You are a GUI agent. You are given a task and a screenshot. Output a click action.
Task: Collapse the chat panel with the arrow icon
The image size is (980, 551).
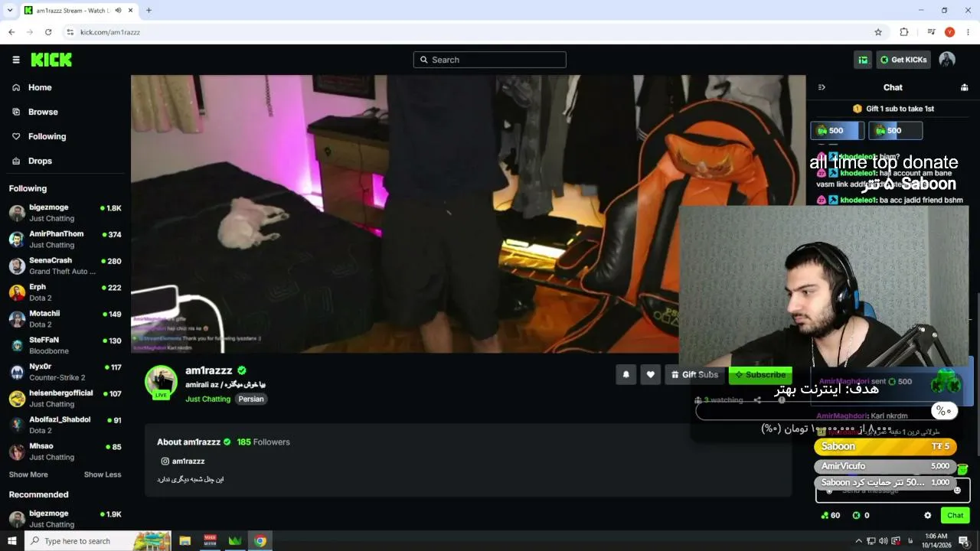tap(822, 87)
